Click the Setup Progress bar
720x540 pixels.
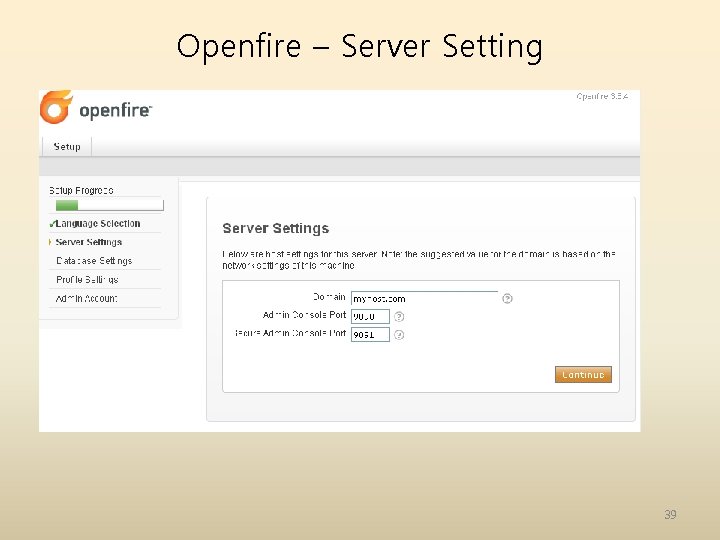coord(109,205)
